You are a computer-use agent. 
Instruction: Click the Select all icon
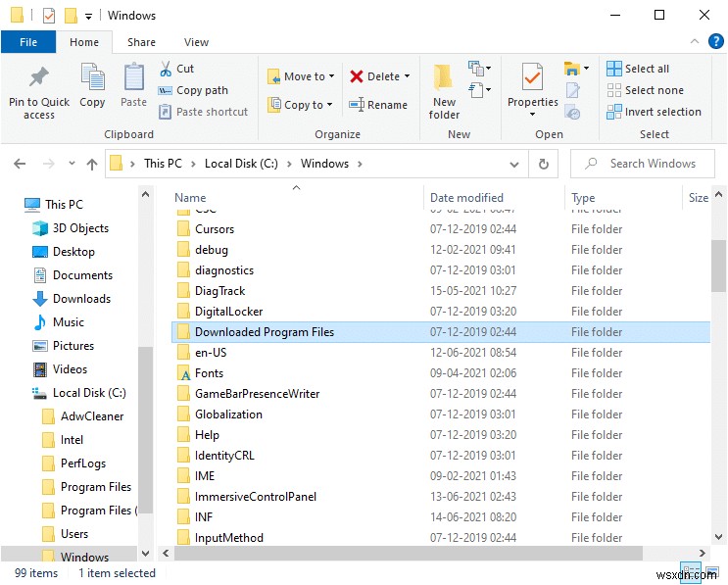pyautogui.click(x=613, y=69)
